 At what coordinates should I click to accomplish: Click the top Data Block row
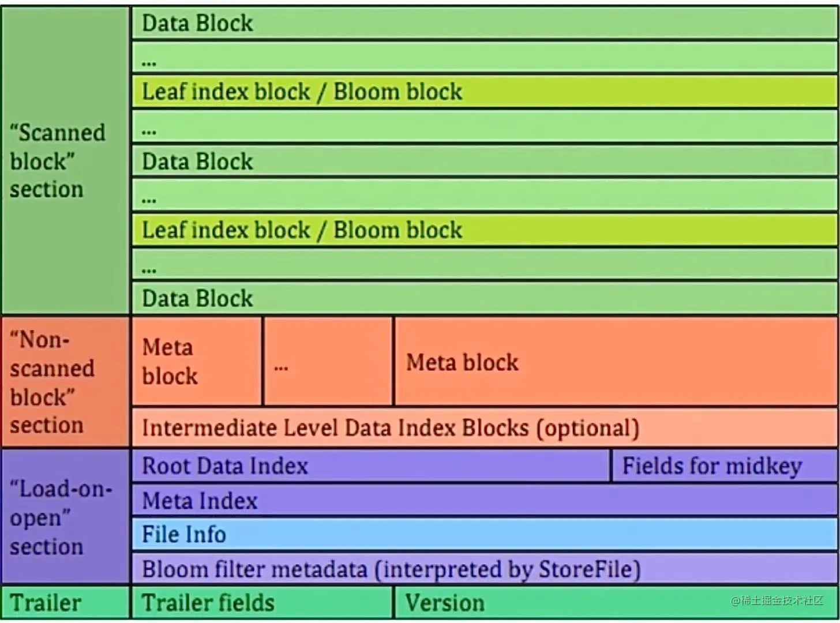pos(485,23)
